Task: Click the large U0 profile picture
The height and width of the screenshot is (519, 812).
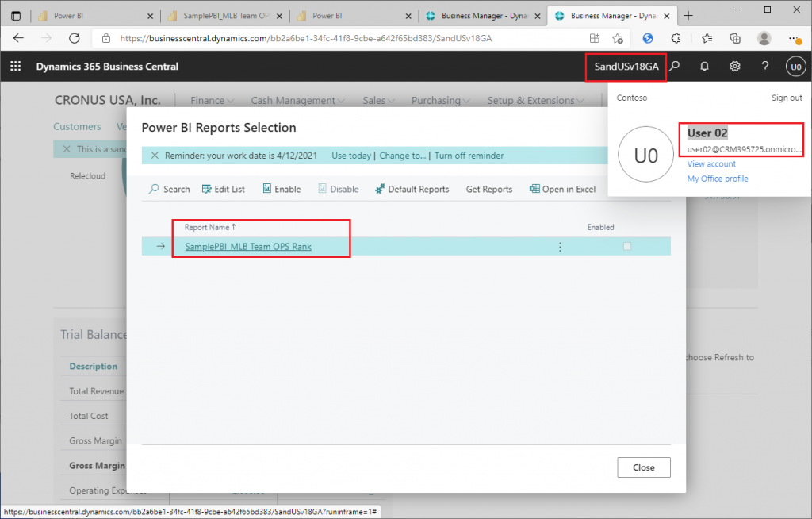Action: (x=645, y=155)
